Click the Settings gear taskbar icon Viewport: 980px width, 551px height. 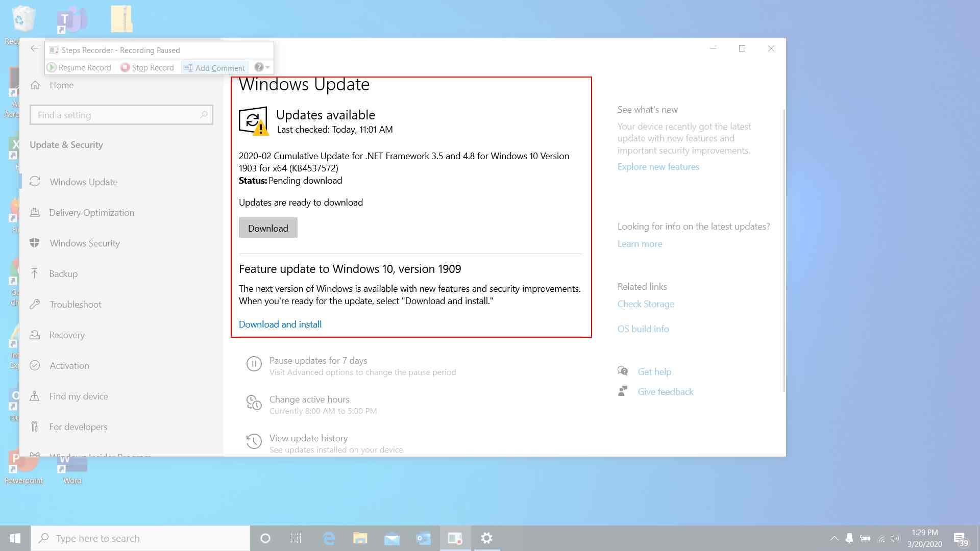coord(487,538)
